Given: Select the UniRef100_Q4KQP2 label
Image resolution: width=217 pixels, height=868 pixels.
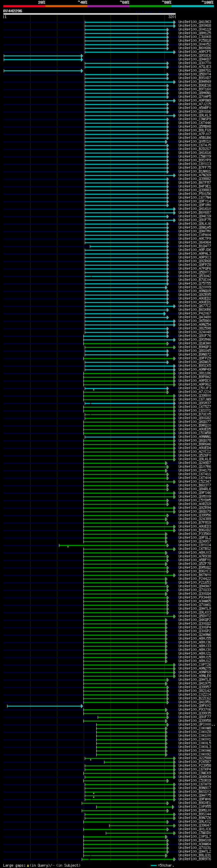Looking at the screenshot, I should tap(195, 620).
